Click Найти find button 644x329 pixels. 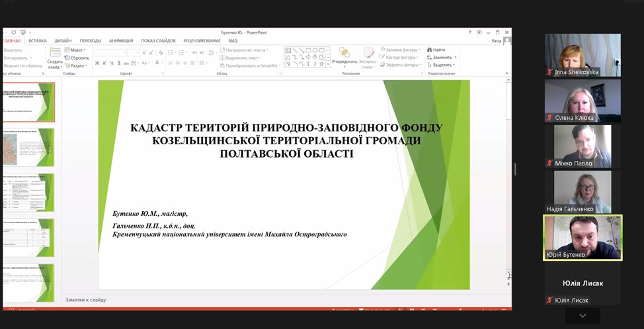coord(436,50)
